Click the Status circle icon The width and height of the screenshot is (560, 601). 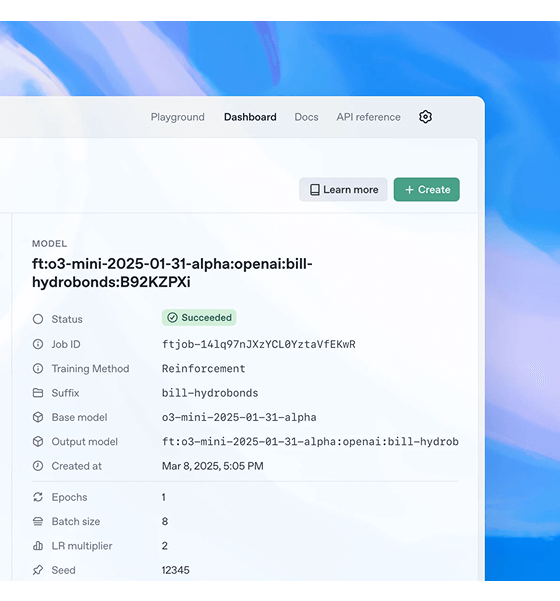tap(38, 319)
